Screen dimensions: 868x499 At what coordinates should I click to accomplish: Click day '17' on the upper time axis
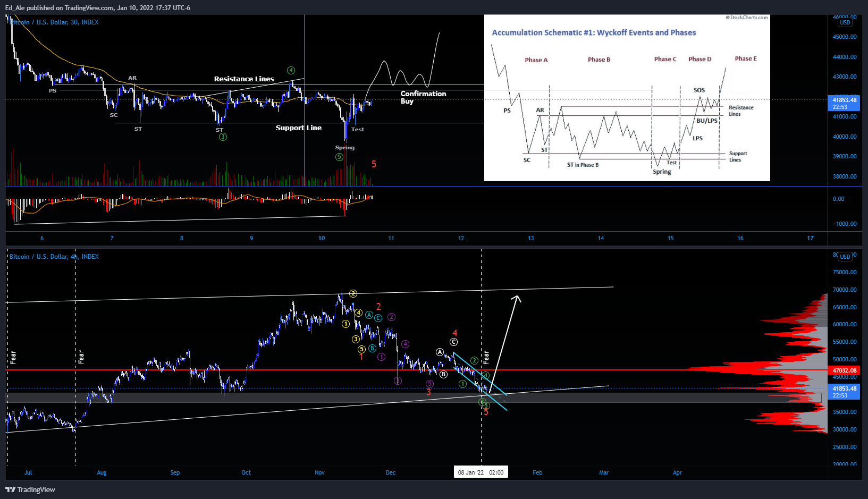tap(810, 238)
